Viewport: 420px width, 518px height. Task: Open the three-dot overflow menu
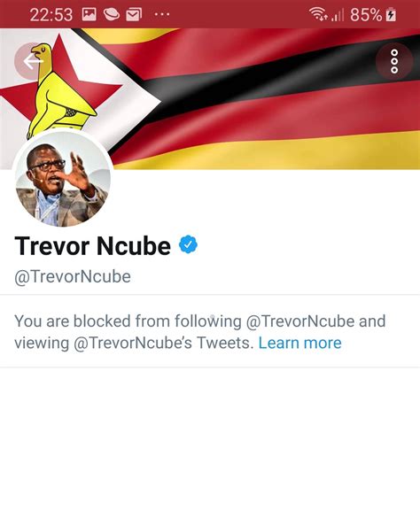pos(394,61)
